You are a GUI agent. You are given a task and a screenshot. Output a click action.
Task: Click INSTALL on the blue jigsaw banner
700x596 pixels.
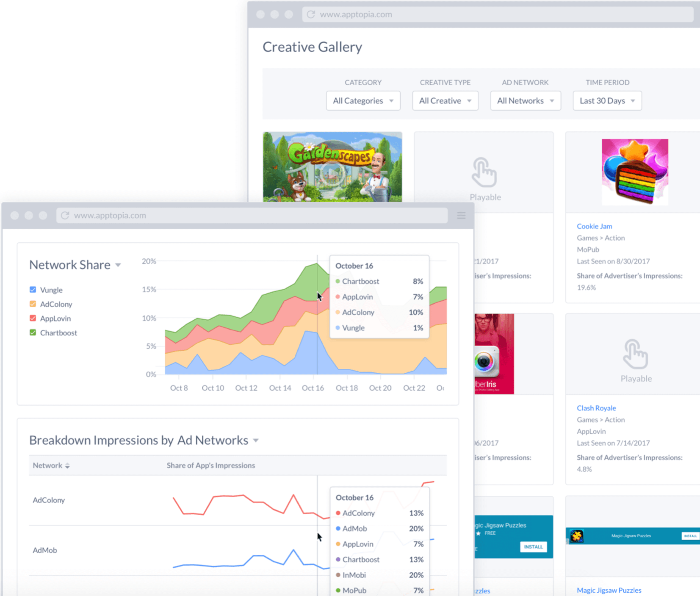point(533,547)
